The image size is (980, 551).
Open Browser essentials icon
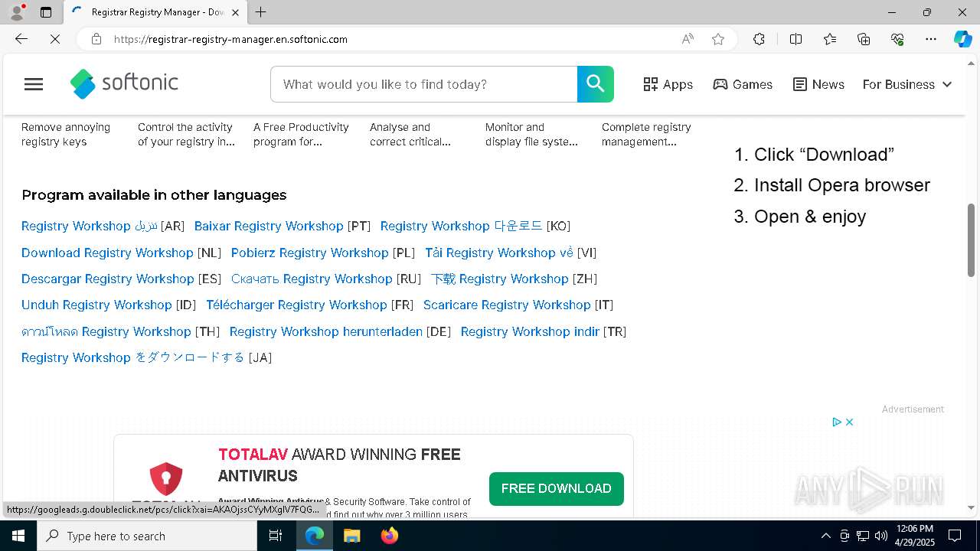(x=897, y=39)
